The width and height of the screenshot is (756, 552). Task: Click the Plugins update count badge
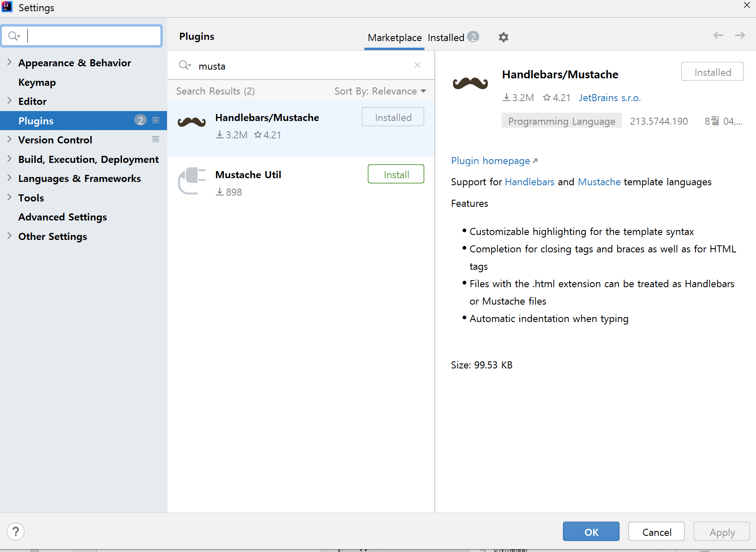click(140, 120)
